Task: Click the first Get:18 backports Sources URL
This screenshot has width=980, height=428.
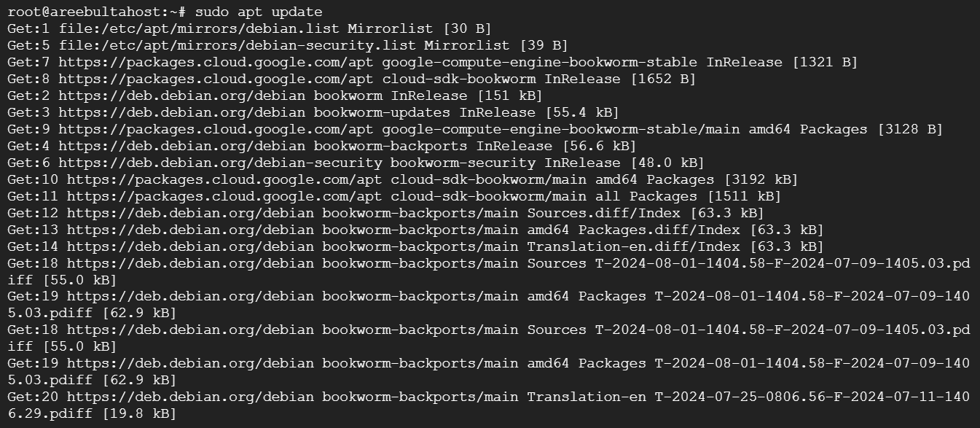Action: (326, 263)
